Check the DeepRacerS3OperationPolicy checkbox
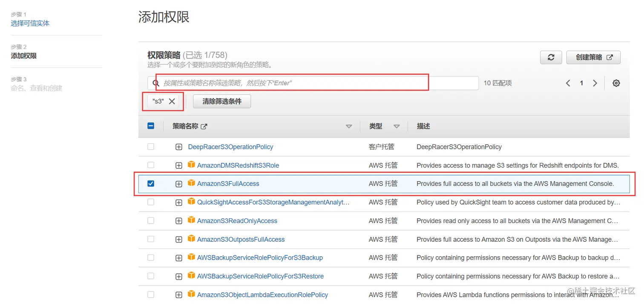Viewport: 644px width, 304px height. pyautogui.click(x=151, y=147)
